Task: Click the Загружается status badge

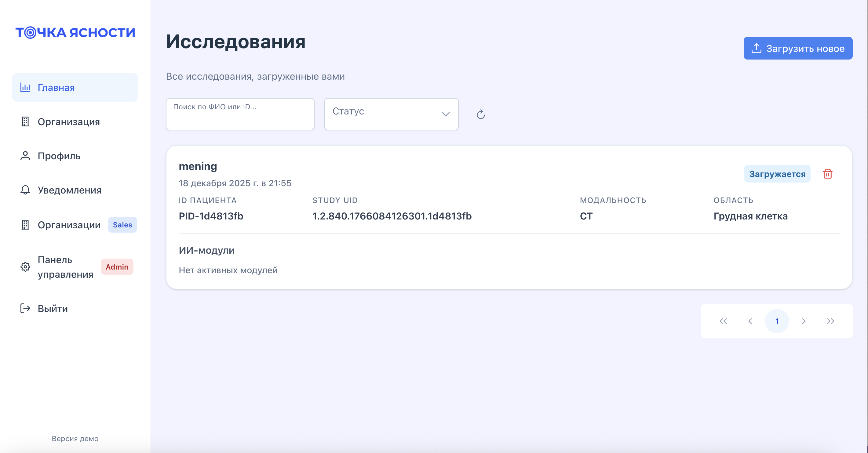Action: [777, 174]
